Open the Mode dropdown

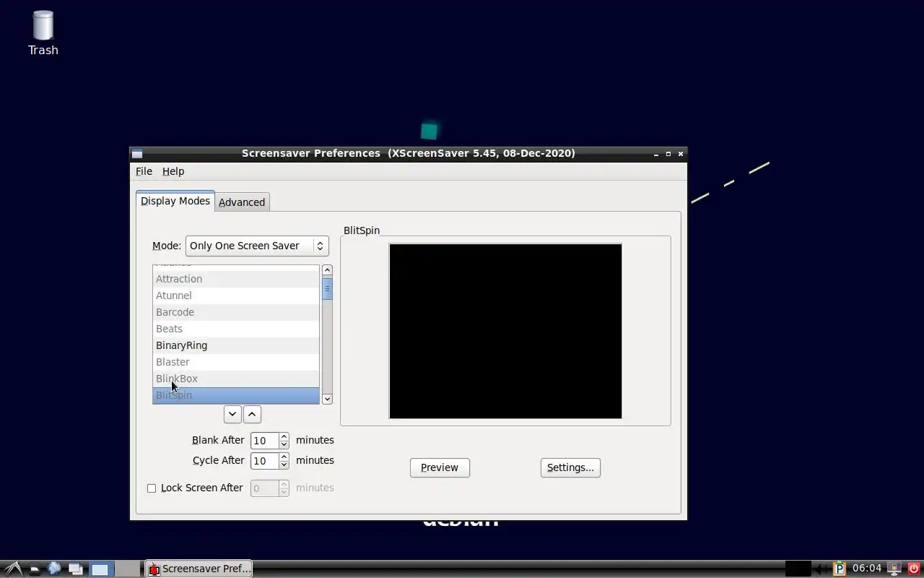coord(257,246)
